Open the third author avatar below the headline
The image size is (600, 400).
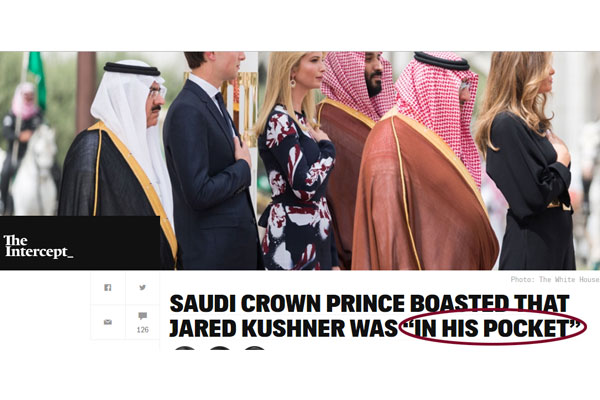(254, 348)
